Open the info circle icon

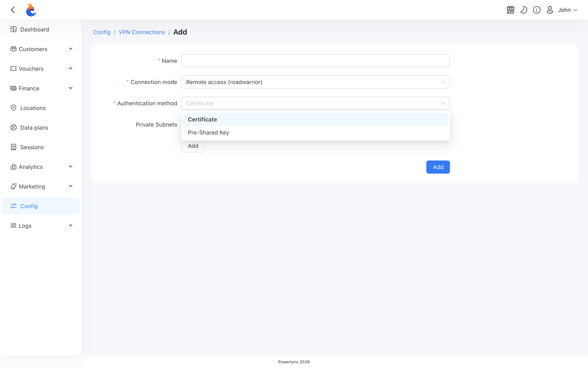(x=537, y=10)
